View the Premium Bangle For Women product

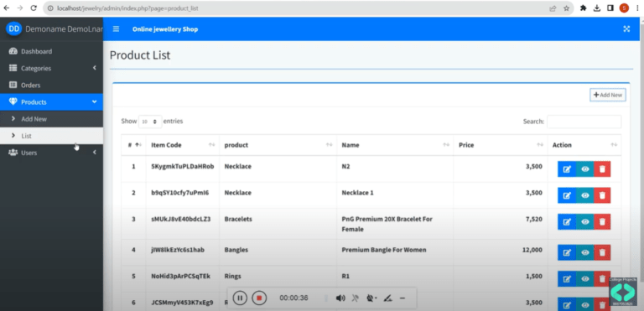[585, 252]
